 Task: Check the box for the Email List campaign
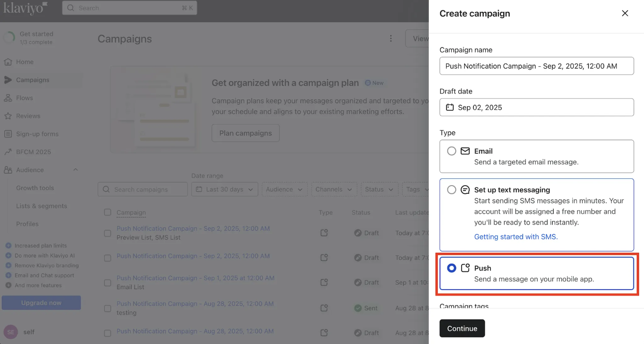coord(108,283)
